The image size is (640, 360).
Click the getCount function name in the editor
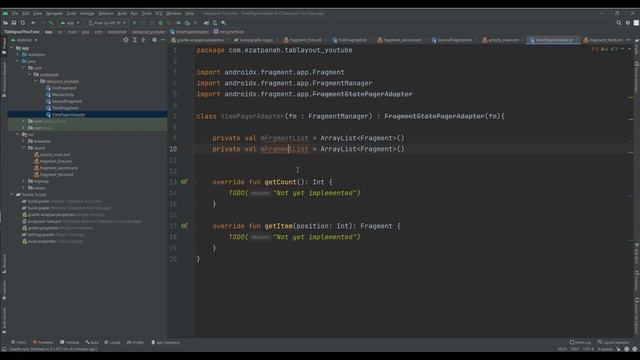[280, 182]
